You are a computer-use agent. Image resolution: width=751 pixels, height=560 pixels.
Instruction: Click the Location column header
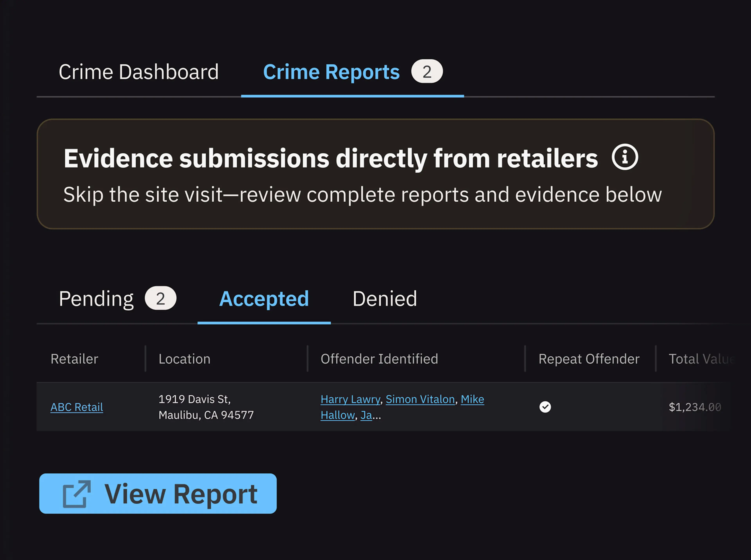(x=184, y=359)
